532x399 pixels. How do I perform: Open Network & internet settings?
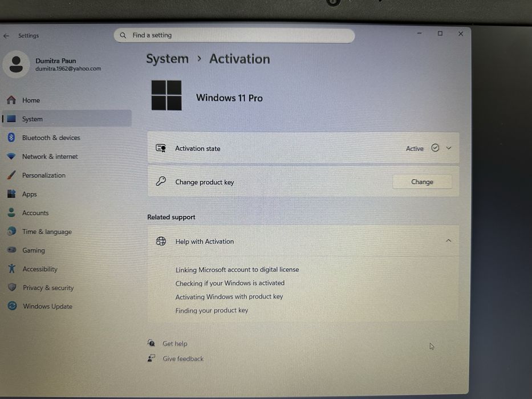point(67,156)
